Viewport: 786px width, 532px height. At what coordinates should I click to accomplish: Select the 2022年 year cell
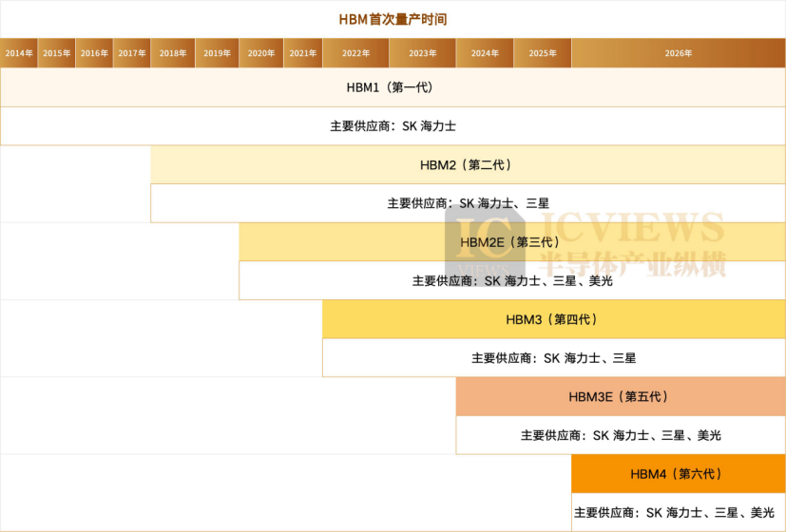(x=355, y=53)
